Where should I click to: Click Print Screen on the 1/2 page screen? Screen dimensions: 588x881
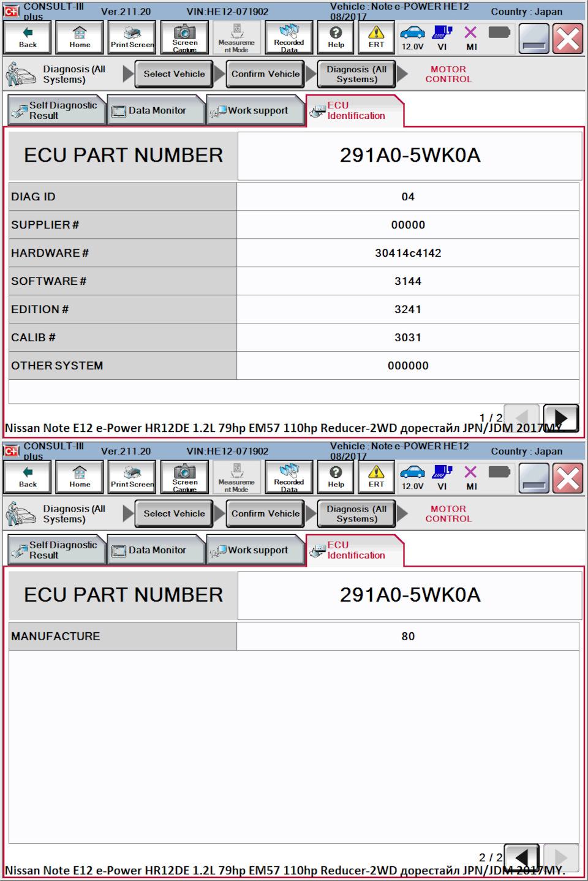click(132, 37)
